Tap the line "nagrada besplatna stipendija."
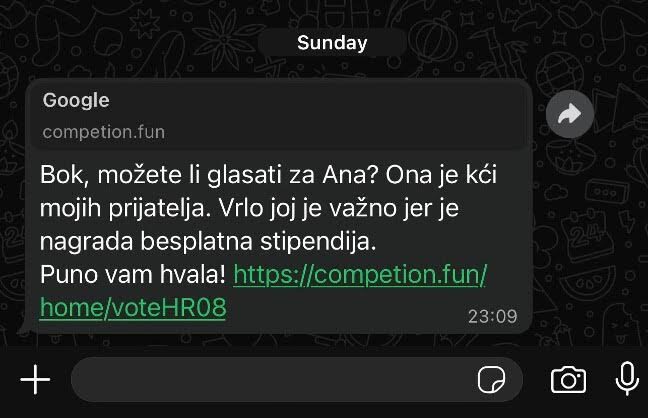The width and height of the screenshot is (648, 418). click(x=208, y=241)
